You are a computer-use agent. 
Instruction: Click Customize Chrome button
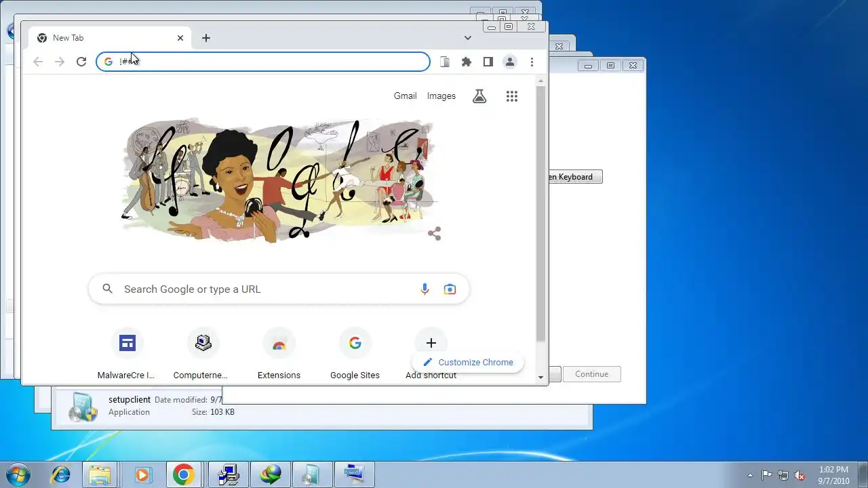coord(468,363)
